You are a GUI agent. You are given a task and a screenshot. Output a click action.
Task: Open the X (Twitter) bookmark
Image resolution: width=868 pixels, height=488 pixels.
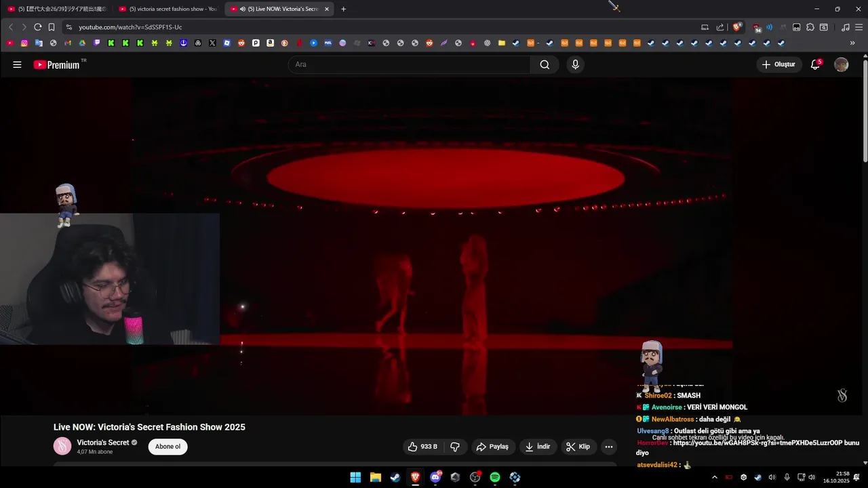[x=212, y=43]
